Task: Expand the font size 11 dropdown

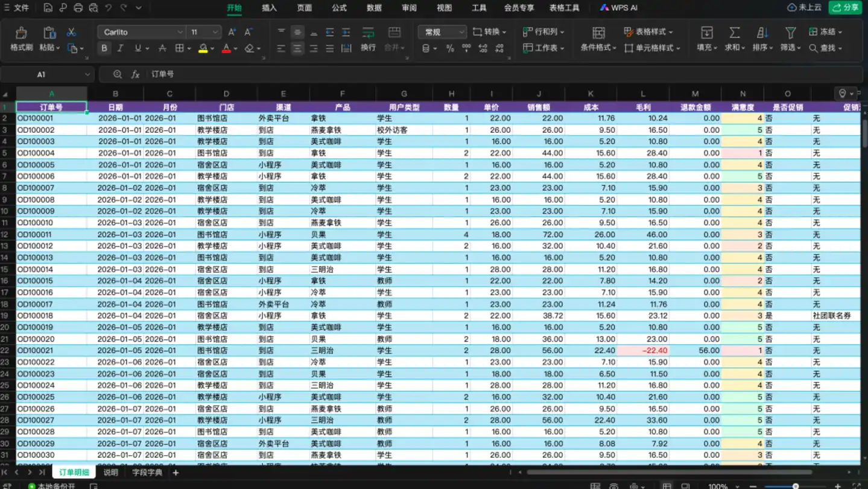Action: [x=204, y=32]
